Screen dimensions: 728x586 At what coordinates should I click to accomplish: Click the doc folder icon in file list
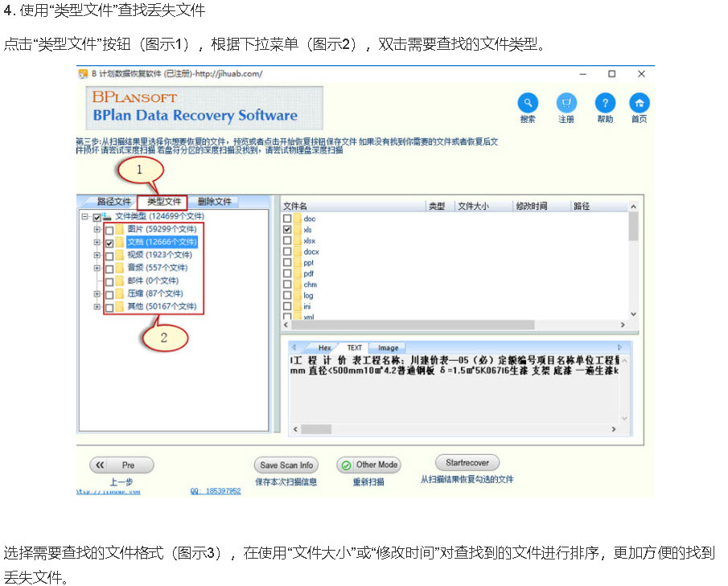pos(298,219)
